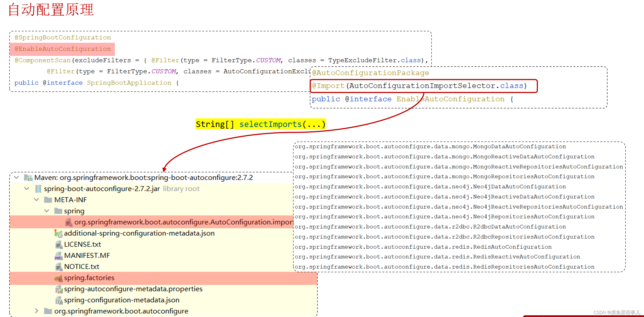Select the META-INF folder name
Image resolution: width=644 pixels, height=317 pixels.
pos(71,200)
